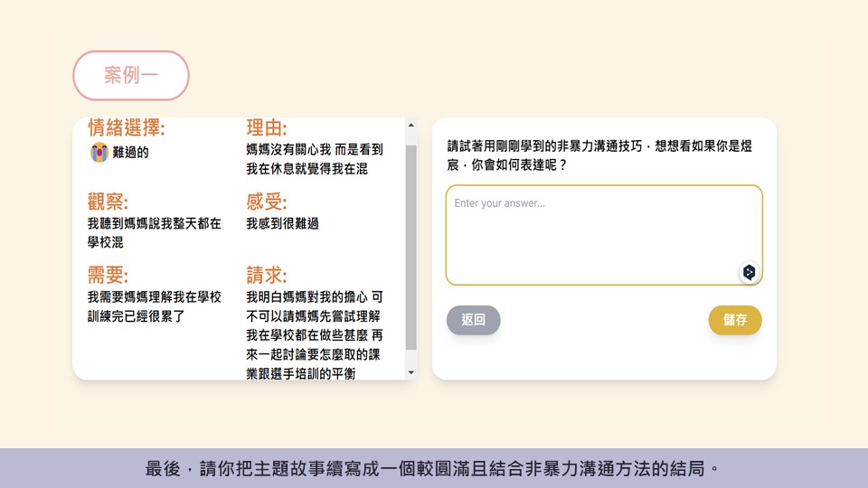Select the 理由 heading

click(267, 128)
